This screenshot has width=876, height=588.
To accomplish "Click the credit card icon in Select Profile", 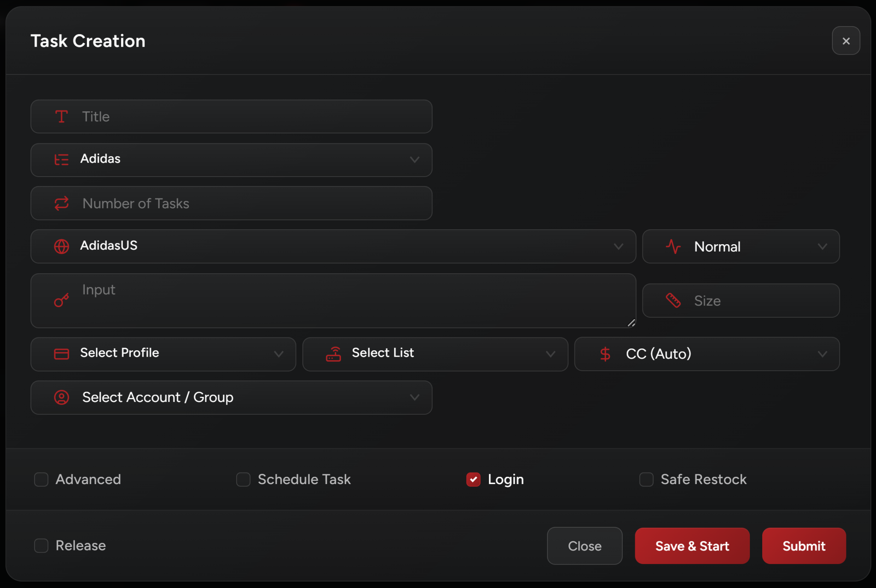I will tap(62, 354).
